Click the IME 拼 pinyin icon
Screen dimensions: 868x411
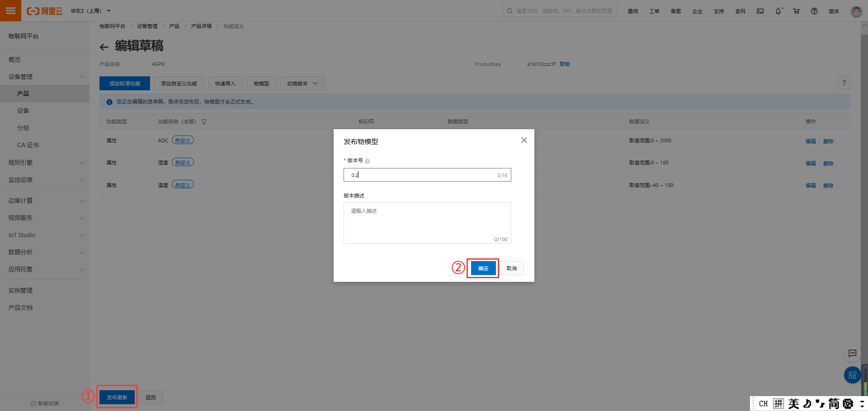(778, 403)
